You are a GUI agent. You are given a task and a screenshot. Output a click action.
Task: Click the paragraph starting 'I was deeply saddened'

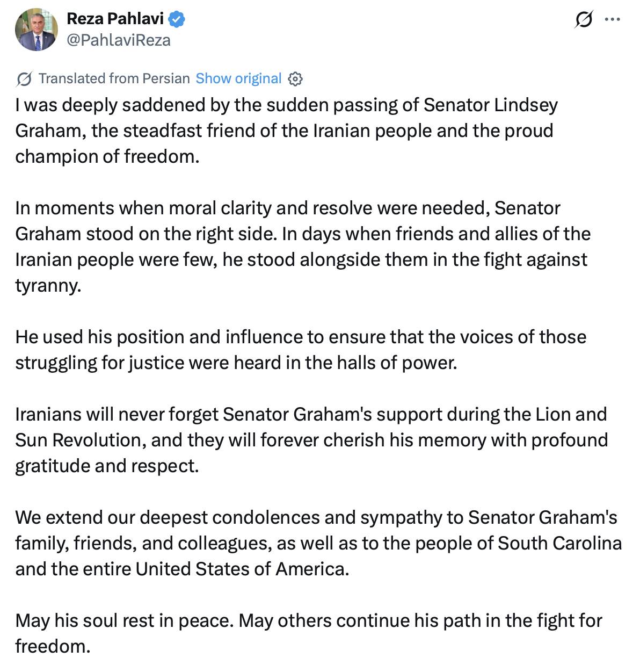pyautogui.click(x=287, y=131)
